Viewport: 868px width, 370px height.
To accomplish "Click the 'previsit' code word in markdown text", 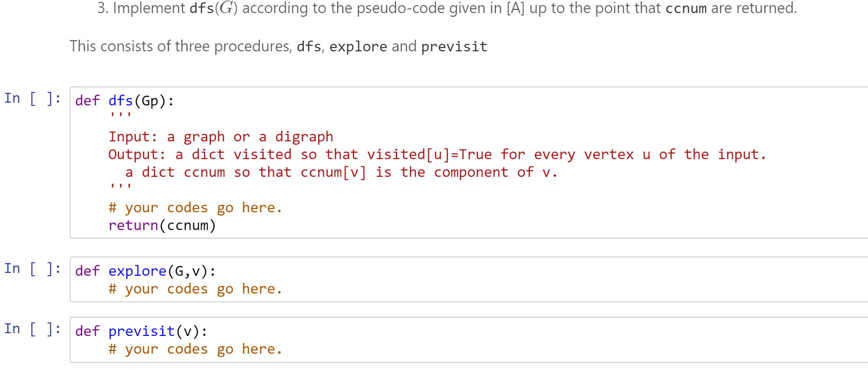I will point(454,47).
